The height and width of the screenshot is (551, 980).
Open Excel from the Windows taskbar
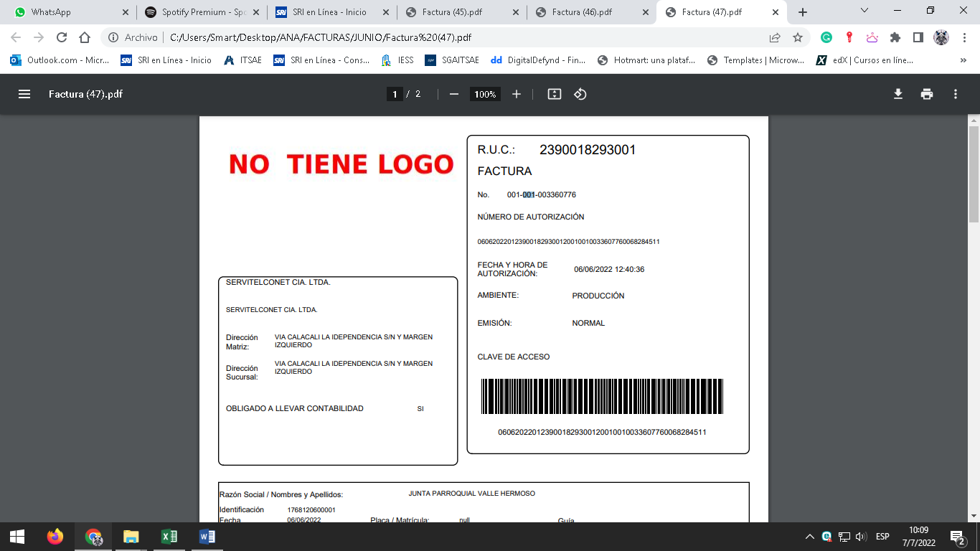point(169,537)
